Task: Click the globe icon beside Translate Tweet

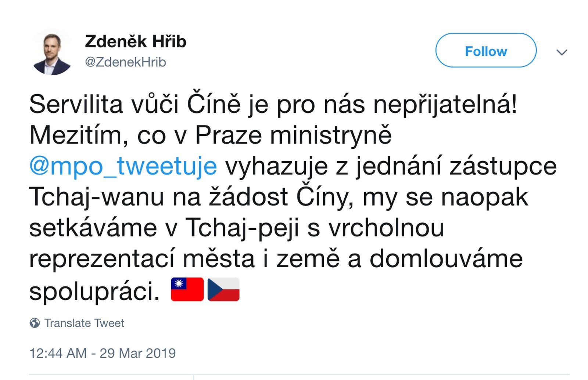Action: click(x=35, y=323)
